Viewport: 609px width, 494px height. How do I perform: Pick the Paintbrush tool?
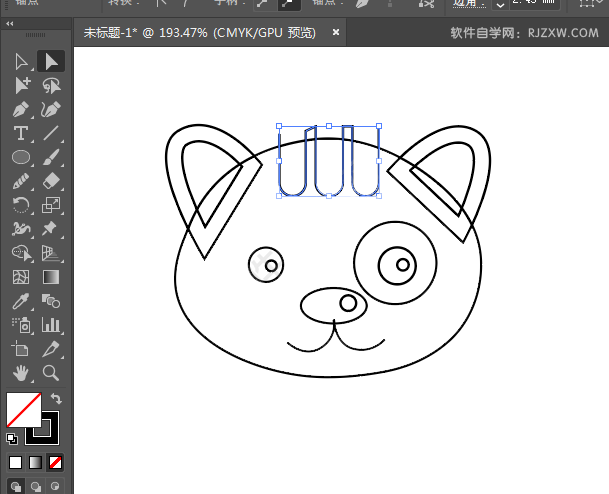50,157
